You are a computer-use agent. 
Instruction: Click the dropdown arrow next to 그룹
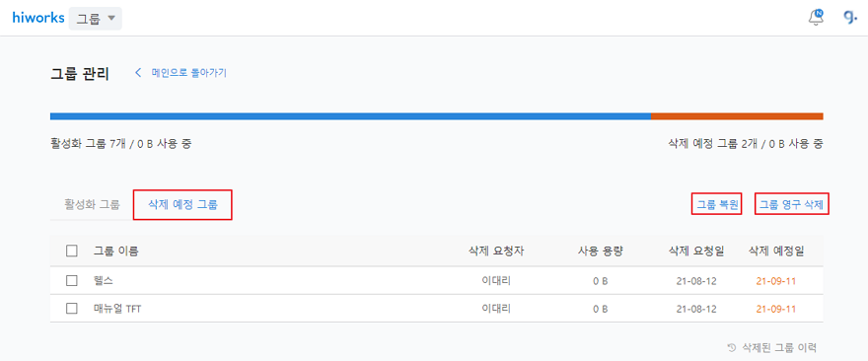(x=111, y=19)
